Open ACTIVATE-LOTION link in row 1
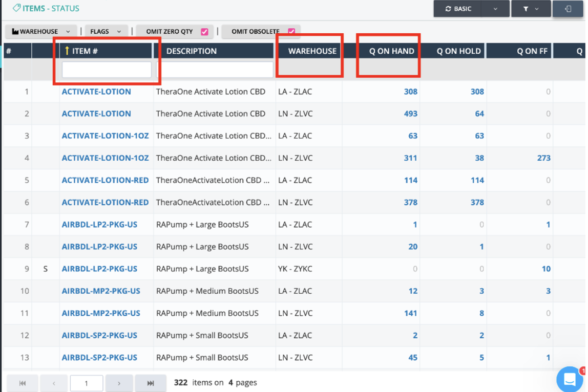Image resolution: width=588 pixels, height=392 pixels. [96, 92]
